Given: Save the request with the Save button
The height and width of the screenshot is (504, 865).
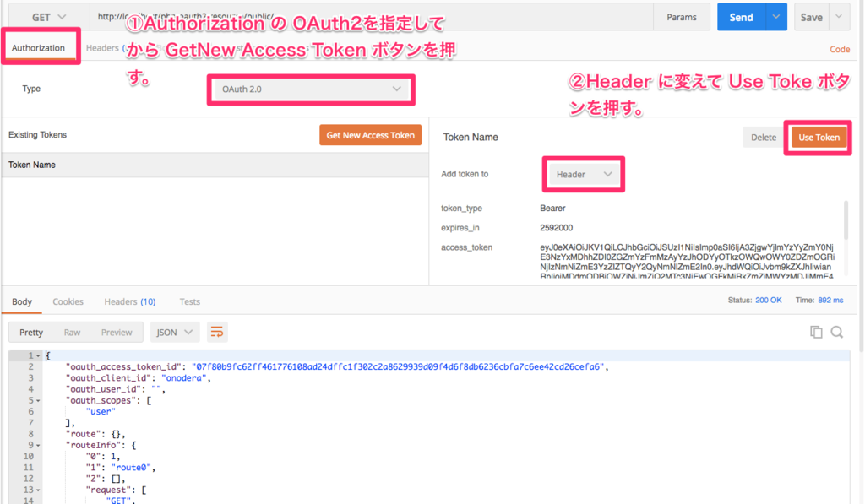Looking at the screenshot, I should [811, 17].
